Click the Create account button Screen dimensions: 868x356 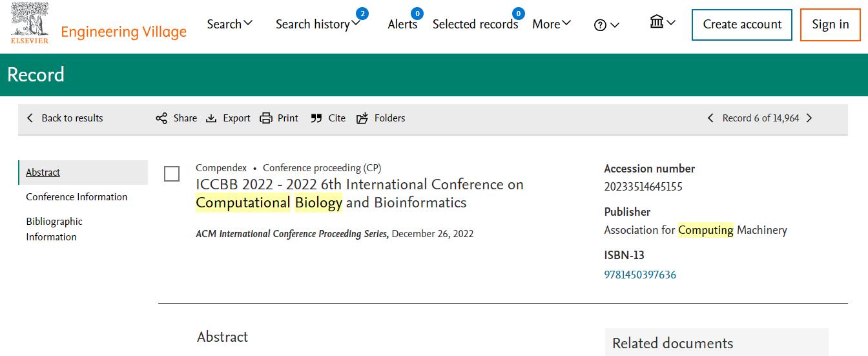742,25
